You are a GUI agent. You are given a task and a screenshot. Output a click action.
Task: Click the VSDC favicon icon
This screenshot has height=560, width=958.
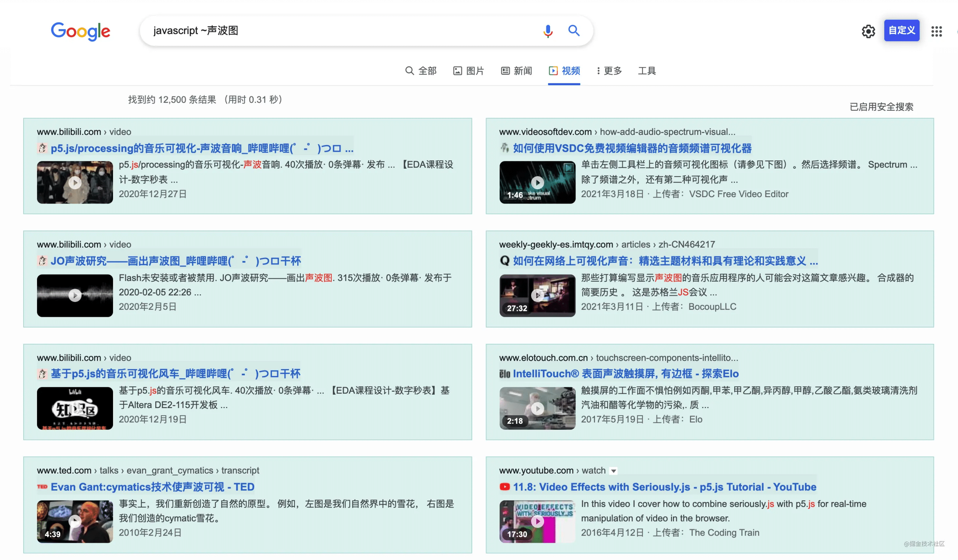(504, 148)
